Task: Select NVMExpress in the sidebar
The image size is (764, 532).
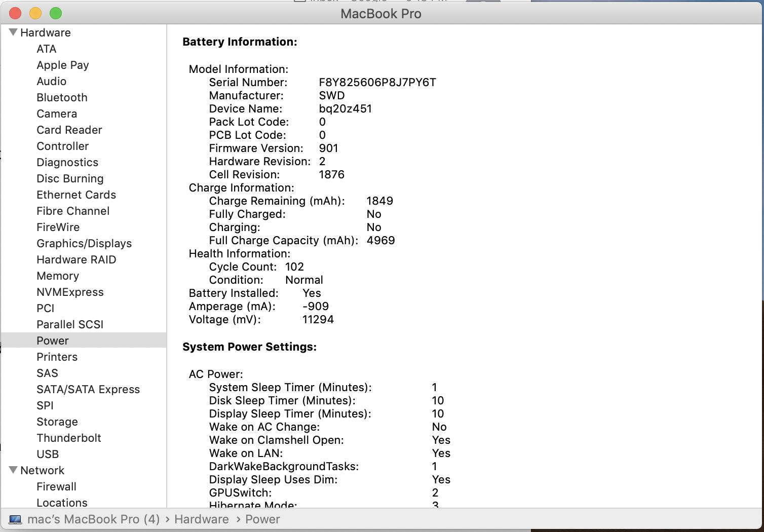Action: tap(70, 292)
